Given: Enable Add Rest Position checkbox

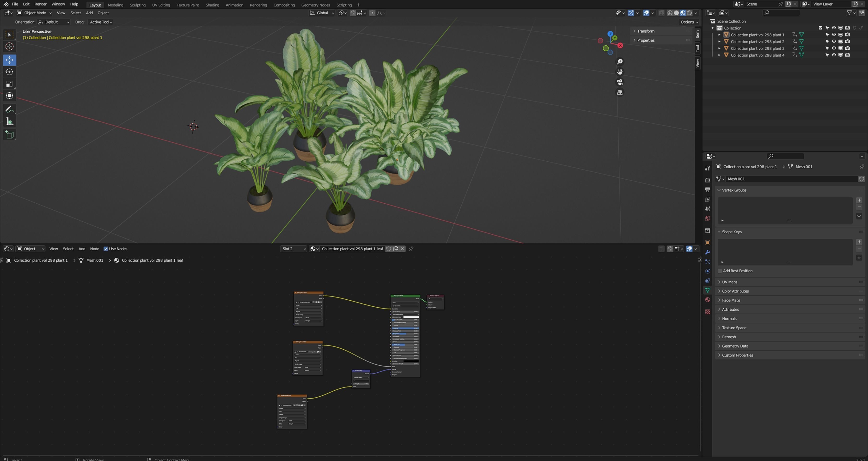Looking at the screenshot, I should tap(720, 271).
